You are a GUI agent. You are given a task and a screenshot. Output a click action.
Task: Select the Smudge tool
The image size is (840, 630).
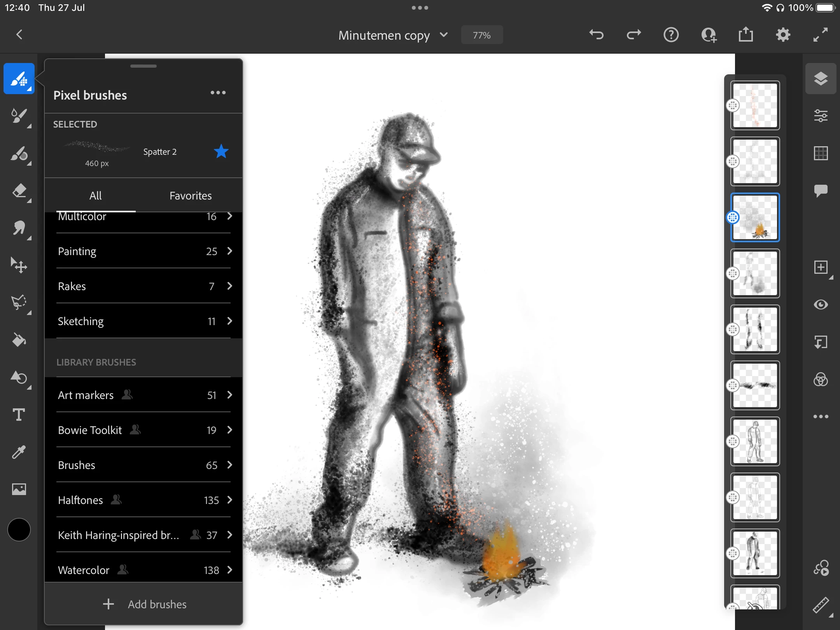(x=19, y=228)
